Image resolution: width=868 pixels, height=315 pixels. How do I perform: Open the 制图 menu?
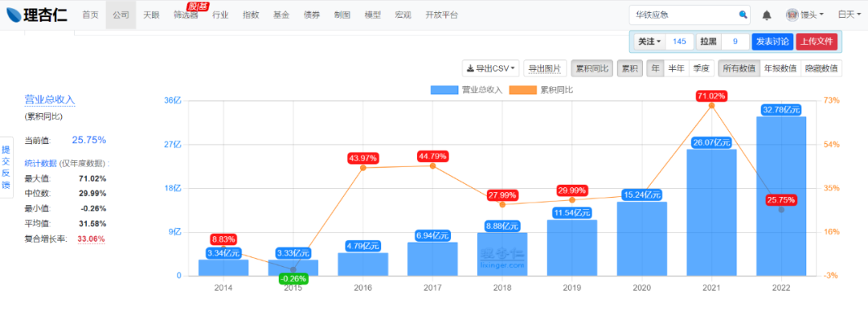tap(342, 15)
